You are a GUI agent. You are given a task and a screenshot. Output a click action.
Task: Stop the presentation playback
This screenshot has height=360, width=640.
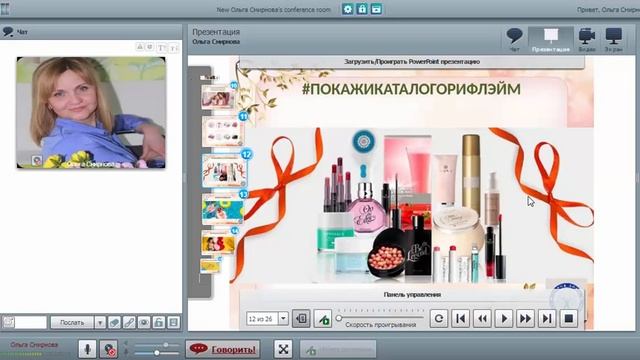[x=569, y=318]
